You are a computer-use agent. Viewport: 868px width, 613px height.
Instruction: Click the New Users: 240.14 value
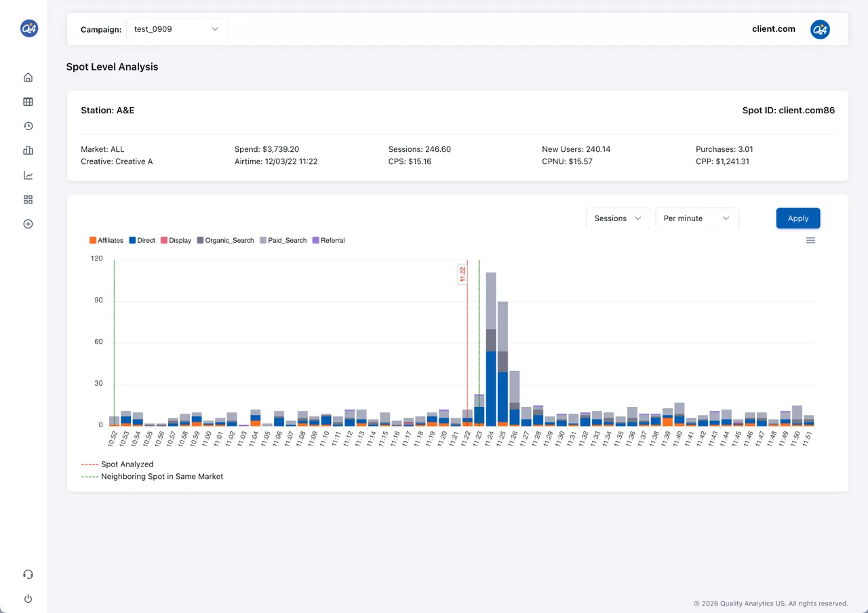tap(576, 149)
